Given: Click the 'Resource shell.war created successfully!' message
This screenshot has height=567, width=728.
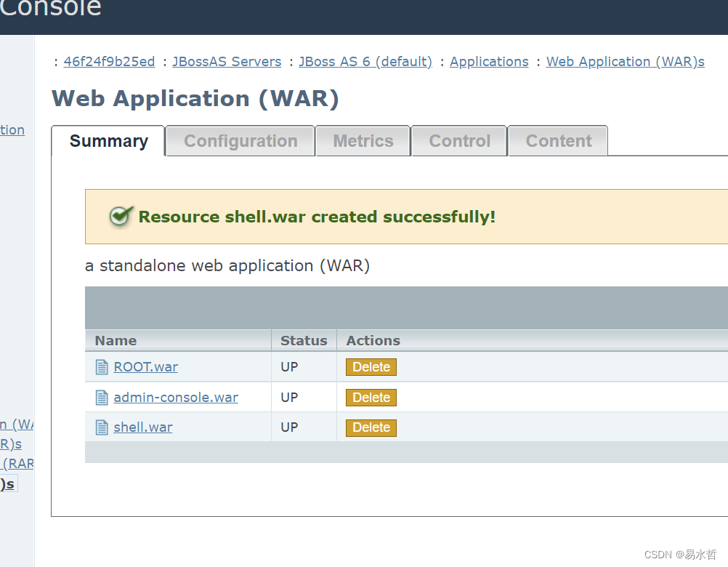Looking at the screenshot, I should 317,217.
